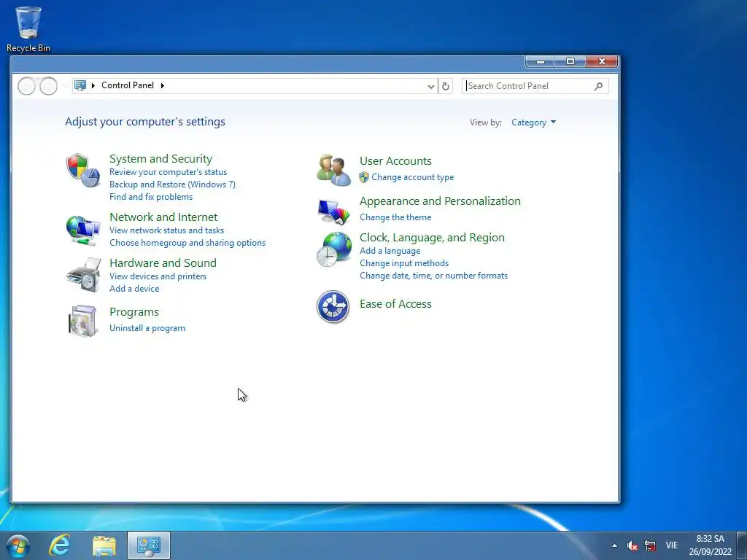Click the network status tray icon

(x=650, y=545)
